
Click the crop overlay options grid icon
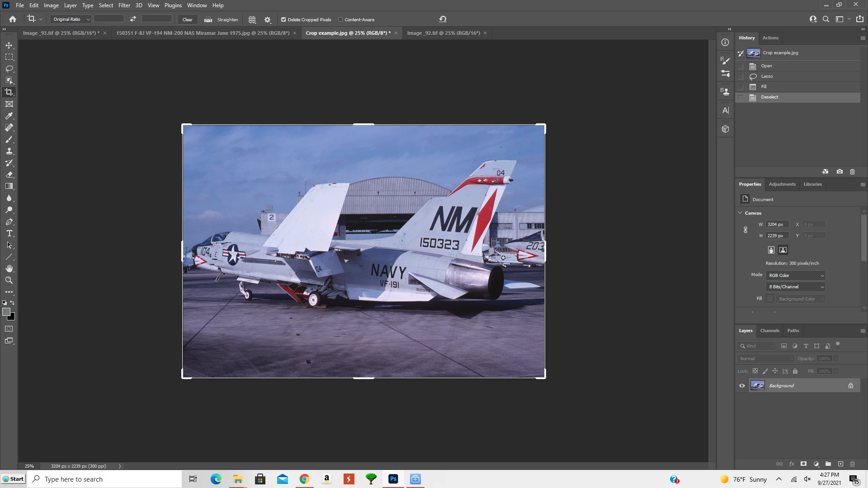tap(252, 19)
